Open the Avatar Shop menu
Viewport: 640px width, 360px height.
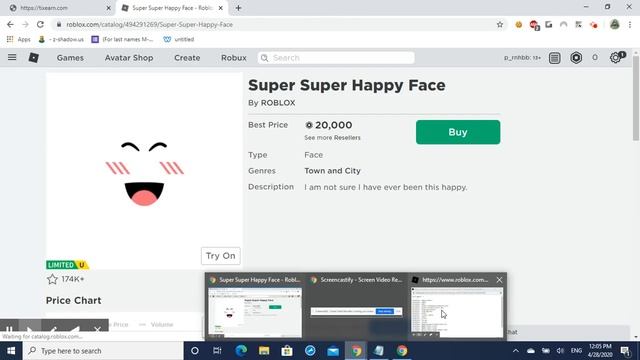(x=129, y=58)
